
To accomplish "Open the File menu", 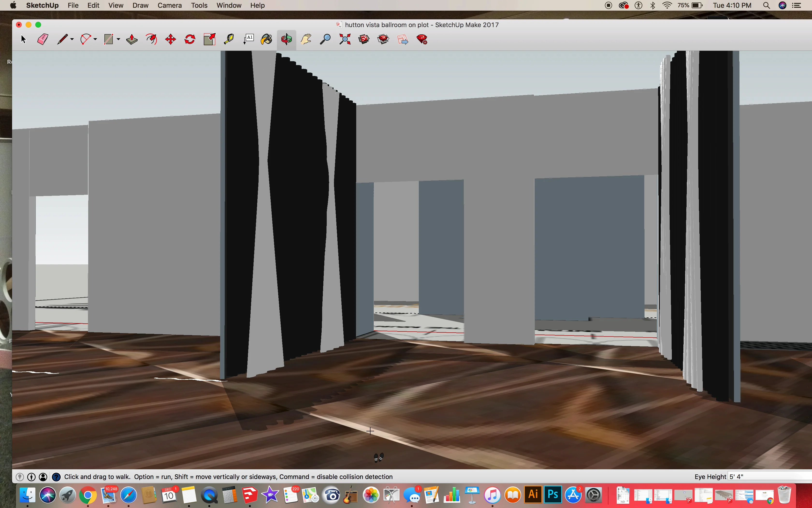I will 73,5.
